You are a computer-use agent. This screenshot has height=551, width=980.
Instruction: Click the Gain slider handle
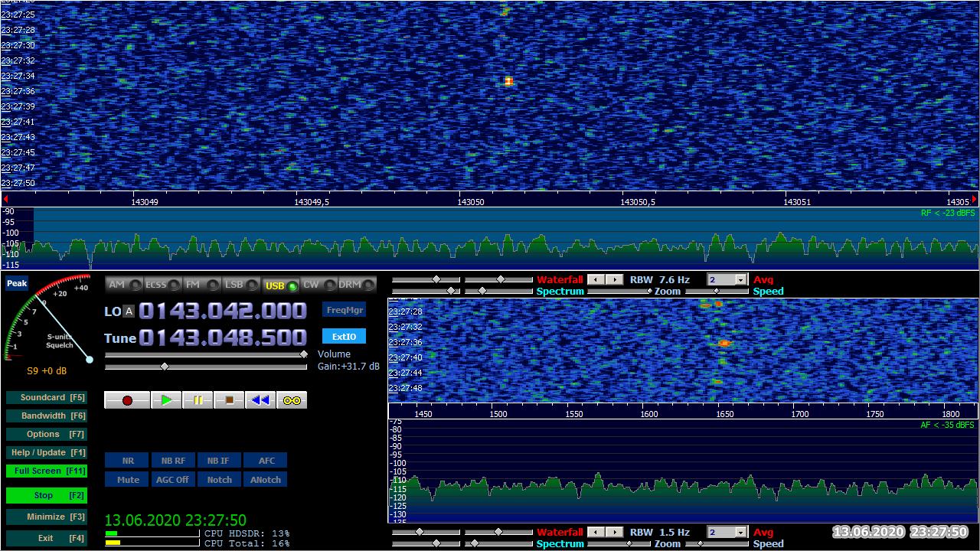164,367
